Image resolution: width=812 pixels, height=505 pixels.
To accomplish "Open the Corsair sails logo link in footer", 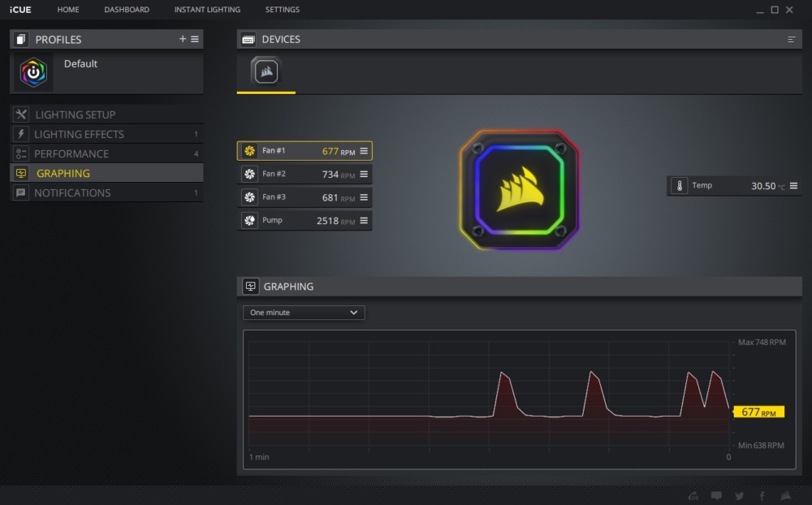I will pos(786,496).
